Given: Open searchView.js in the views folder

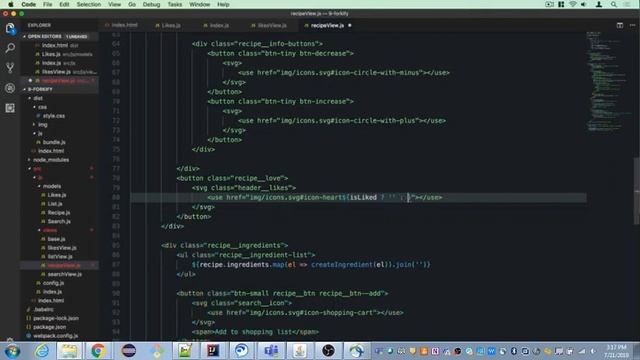Looking at the screenshot, I should pos(64,274).
